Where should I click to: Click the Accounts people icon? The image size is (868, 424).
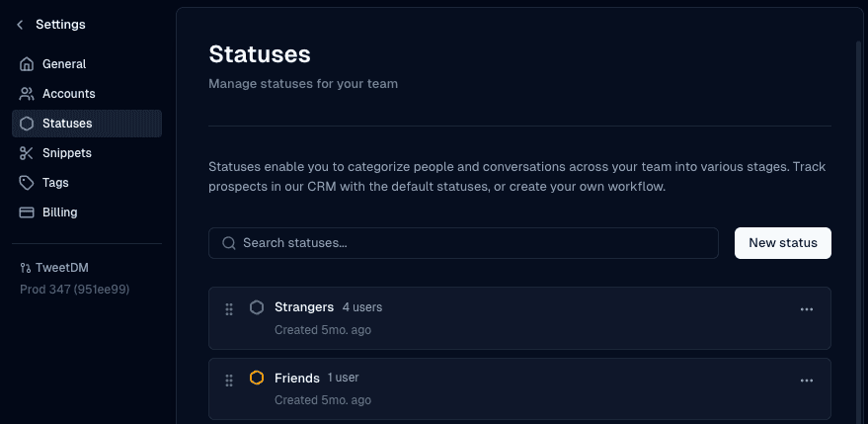click(x=27, y=94)
